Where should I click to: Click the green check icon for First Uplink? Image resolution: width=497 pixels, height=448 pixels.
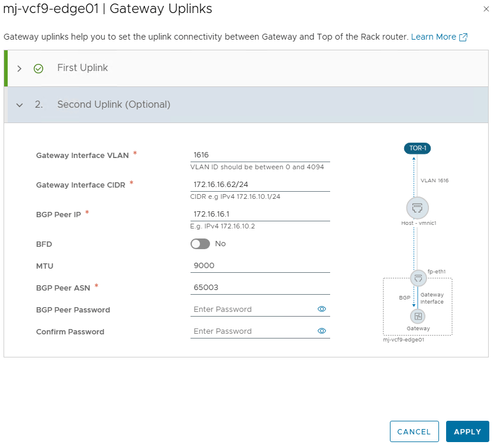[38, 69]
